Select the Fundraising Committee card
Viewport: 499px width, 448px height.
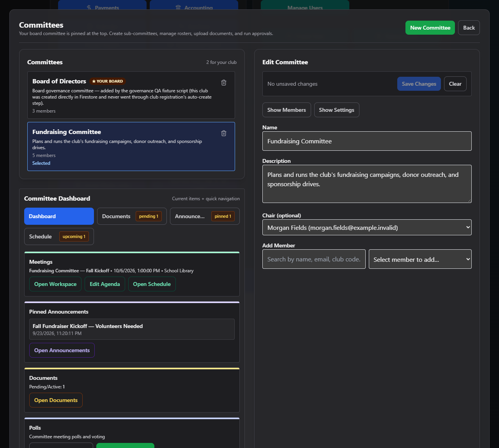[131, 146]
